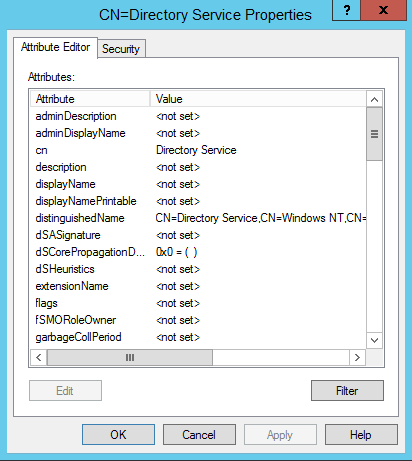Select the Attribute Editor tab
412x461 pixels.
click(x=55, y=47)
